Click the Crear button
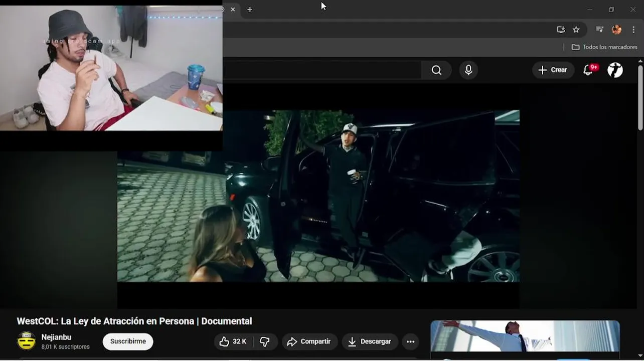This screenshot has height=361, width=644. click(553, 70)
